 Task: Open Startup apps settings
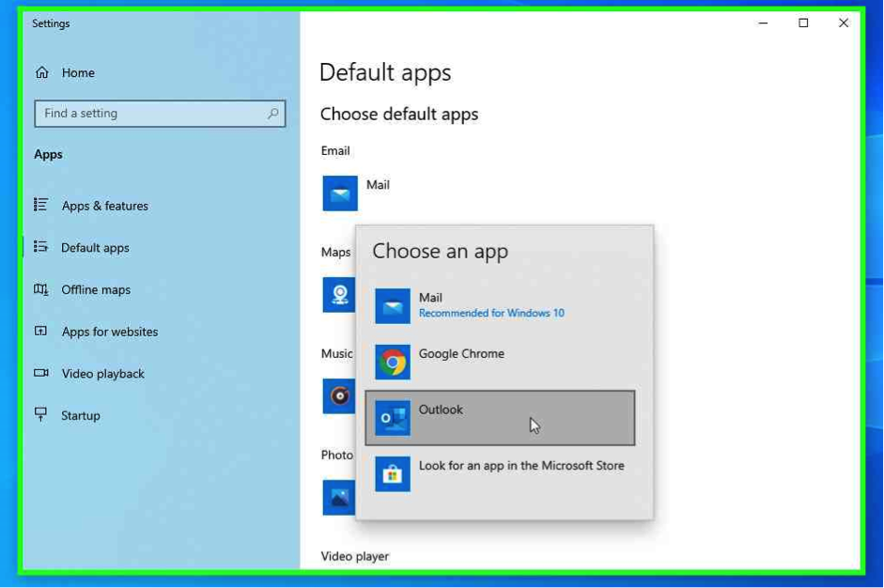pyautogui.click(x=80, y=415)
